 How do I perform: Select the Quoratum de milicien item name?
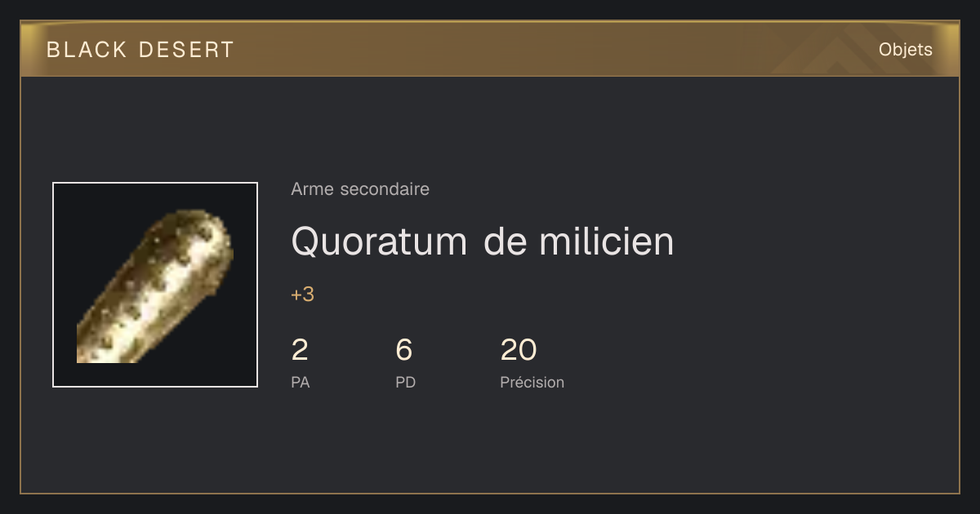point(483,241)
